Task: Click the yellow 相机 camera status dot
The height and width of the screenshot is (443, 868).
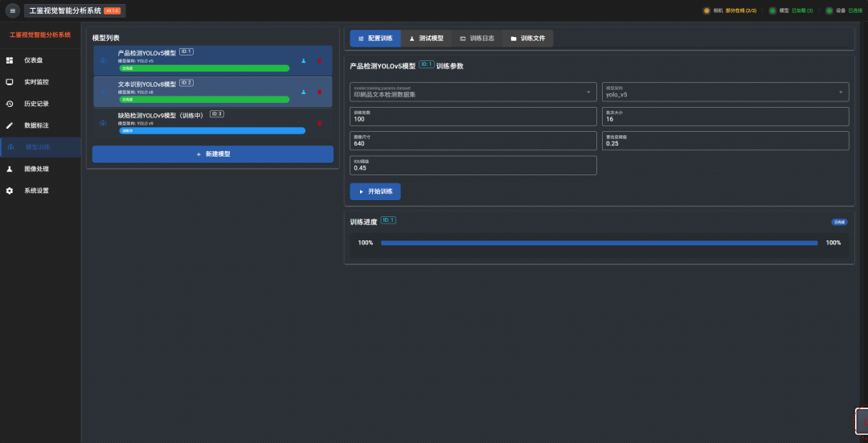Action: [x=706, y=10]
